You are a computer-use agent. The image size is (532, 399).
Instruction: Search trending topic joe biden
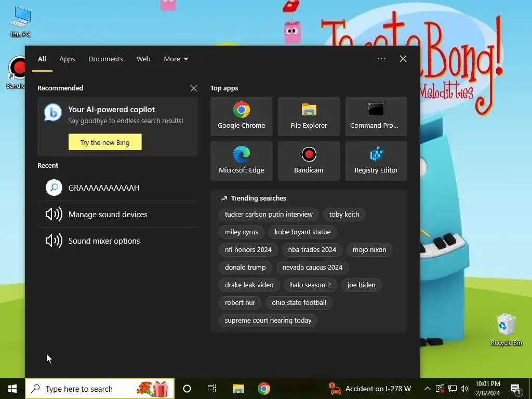[x=361, y=285]
